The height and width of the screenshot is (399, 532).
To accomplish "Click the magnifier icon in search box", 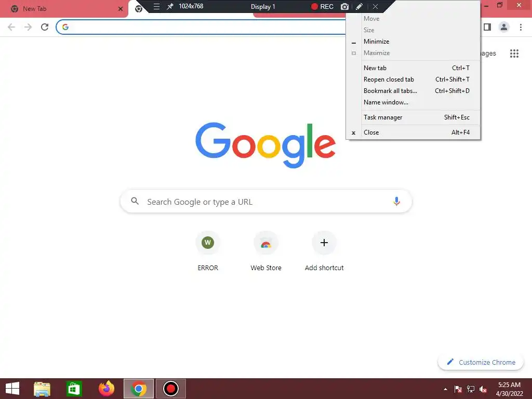I will point(135,201).
